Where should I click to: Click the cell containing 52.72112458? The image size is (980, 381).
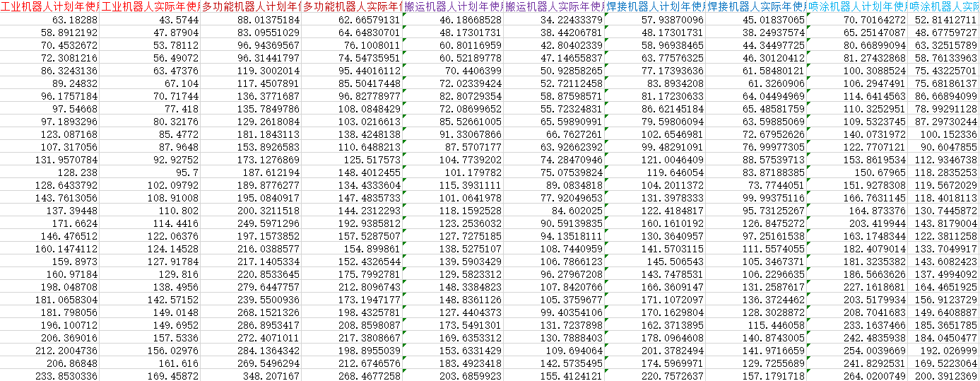pos(554,83)
